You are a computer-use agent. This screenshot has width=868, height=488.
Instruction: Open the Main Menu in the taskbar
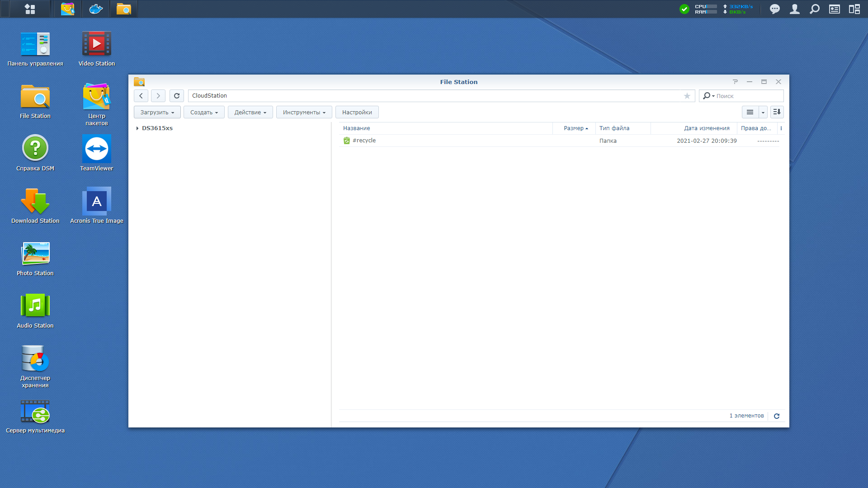click(x=30, y=9)
